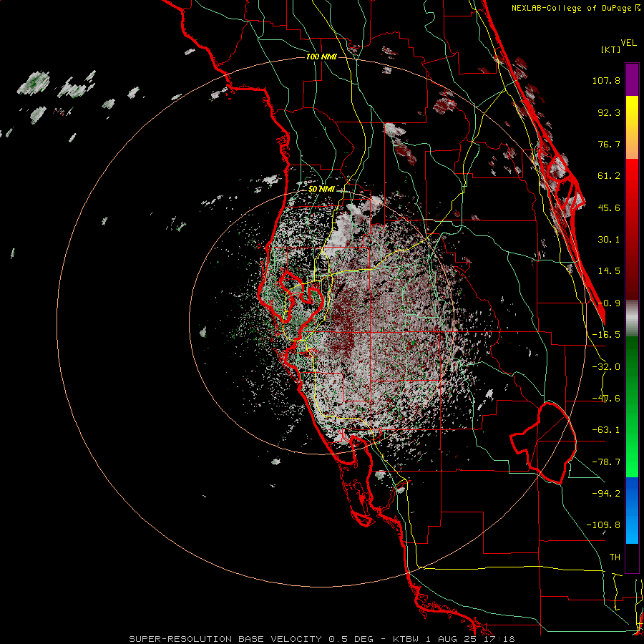
Task: Click the VEL legend title
Action: [x=628, y=43]
